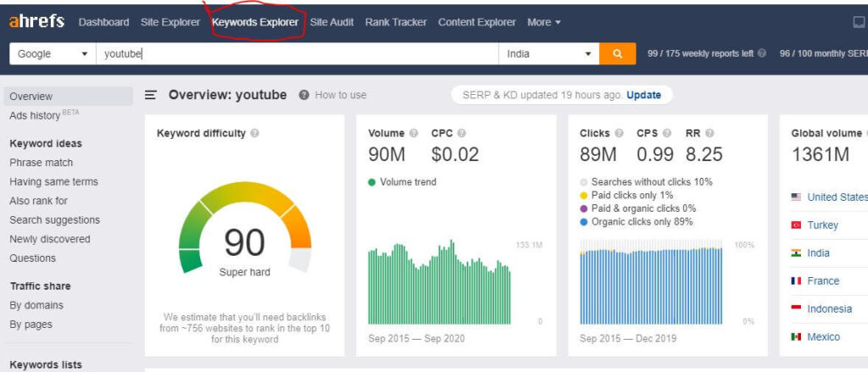Toggle the hamburger menu beside Overview

click(151, 95)
